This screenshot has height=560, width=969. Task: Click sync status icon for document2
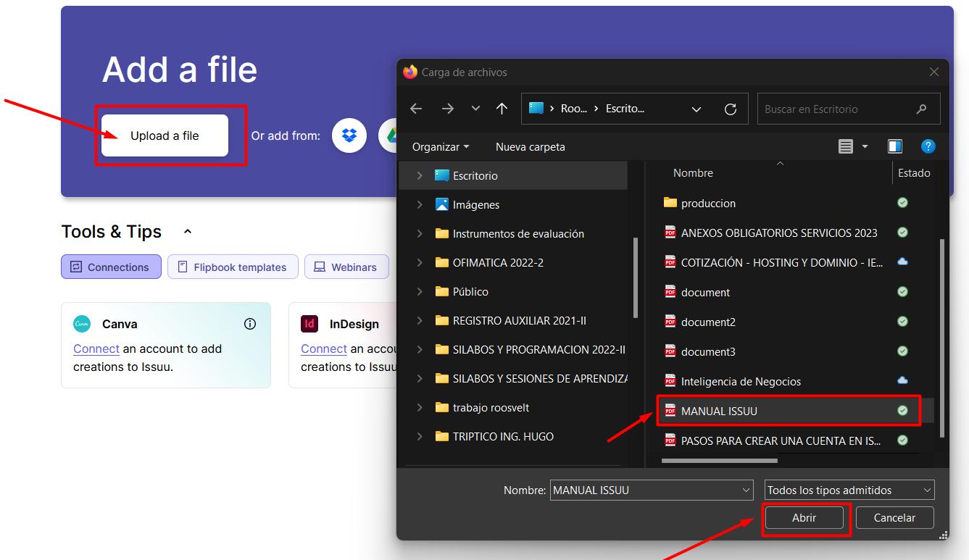click(x=902, y=321)
